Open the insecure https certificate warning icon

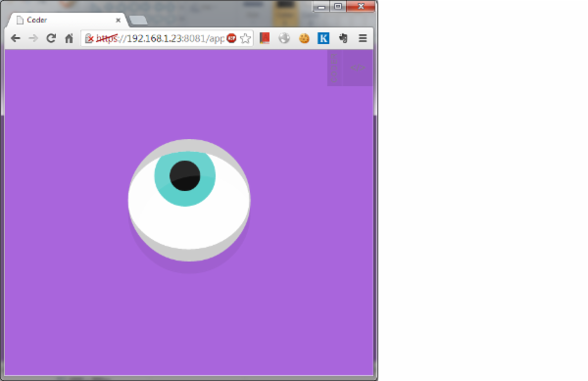(x=89, y=38)
